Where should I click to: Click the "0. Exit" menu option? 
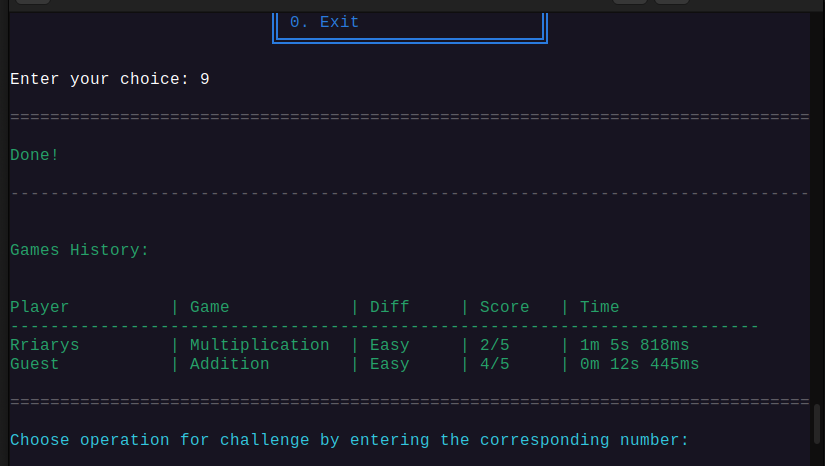pyautogui.click(x=324, y=22)
